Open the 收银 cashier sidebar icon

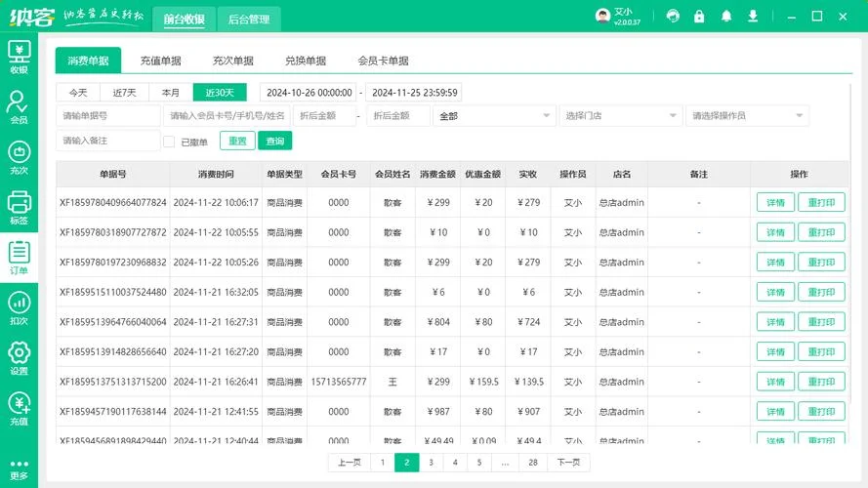pos(19,57)
